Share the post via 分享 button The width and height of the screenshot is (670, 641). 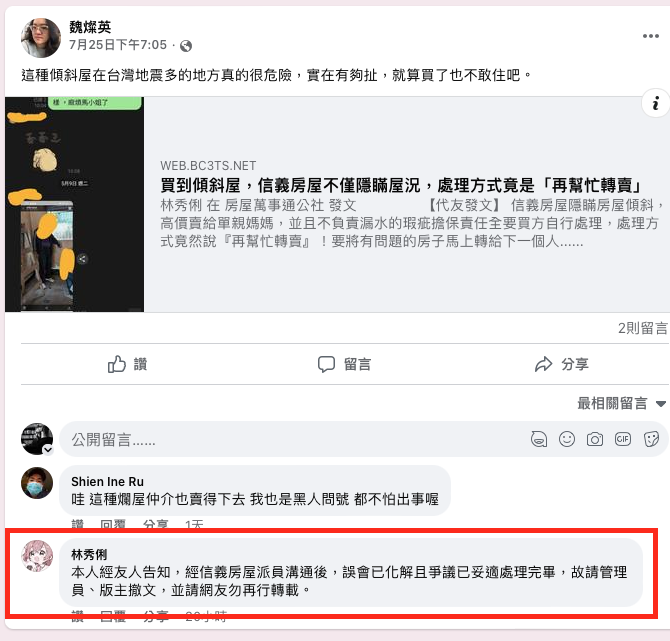click(561, 365)
